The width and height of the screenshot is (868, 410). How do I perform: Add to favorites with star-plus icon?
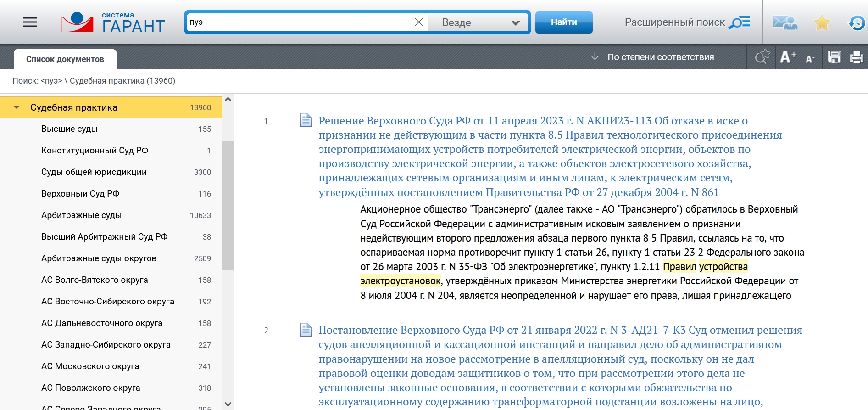tap(762, 57)
